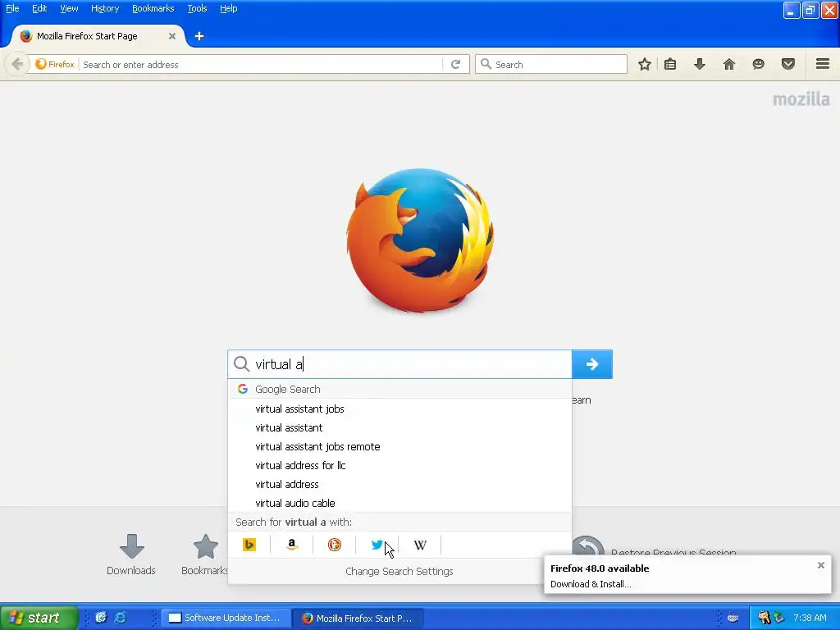Click the start page search field
Image resolution: width=840 pixels, height=630 pixels.
pos(400,364)
